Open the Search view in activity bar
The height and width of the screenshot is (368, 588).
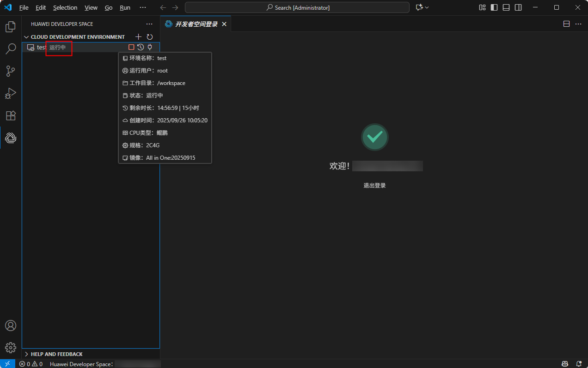tap(11, 49)
